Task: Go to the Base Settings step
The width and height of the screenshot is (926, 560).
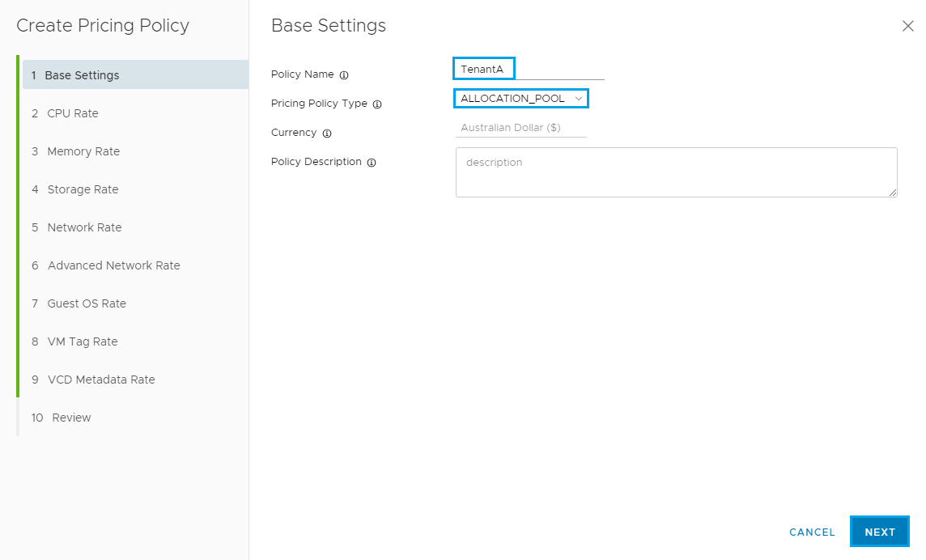Action: point(82,75)
